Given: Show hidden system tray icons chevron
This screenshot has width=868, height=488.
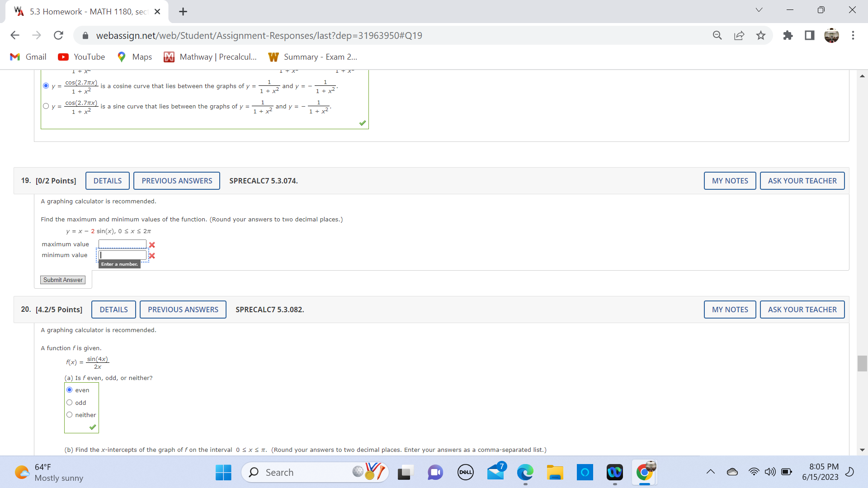Looking at the screenshot, I should tap(711, 472).
